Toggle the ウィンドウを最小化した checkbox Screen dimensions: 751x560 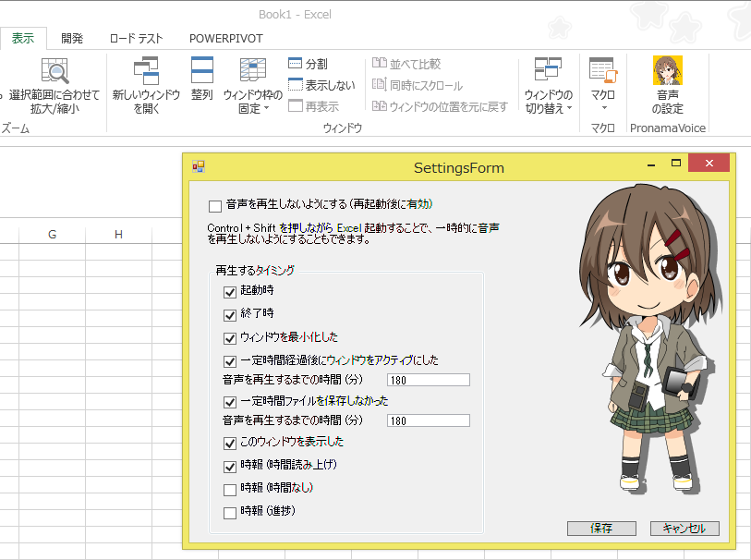[230, 337]
